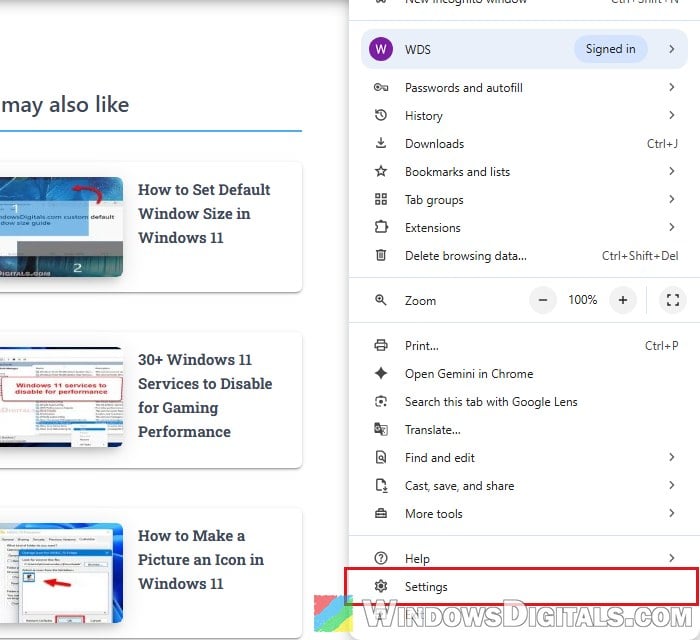Click the Signed in status pill
The height and width of the screenshot is (640, 700).
pyautogui.click(x=610, y=49)
